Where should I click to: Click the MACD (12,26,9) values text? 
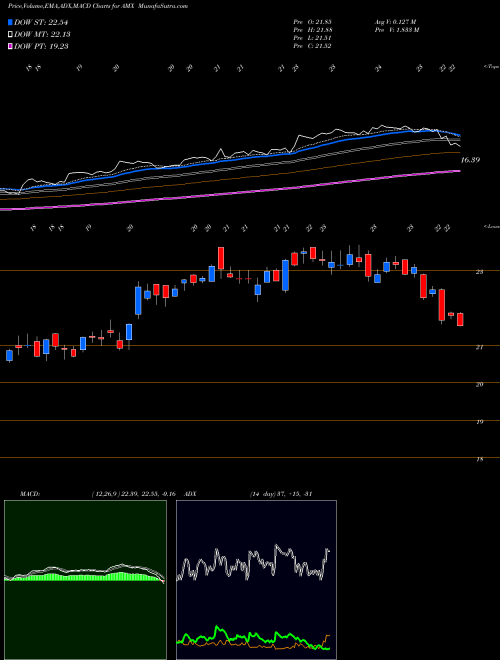pyautogui.click(x=133, y=494)
